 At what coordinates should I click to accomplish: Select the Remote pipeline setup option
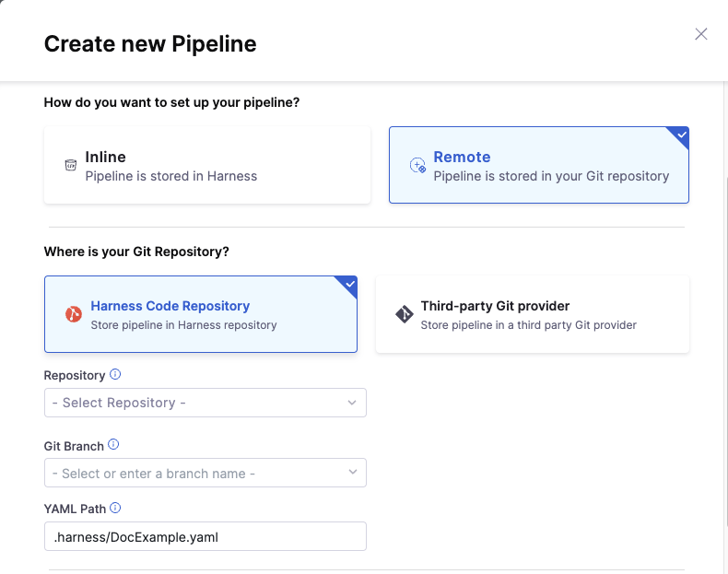pyautogui.click(x=539, y=165)
